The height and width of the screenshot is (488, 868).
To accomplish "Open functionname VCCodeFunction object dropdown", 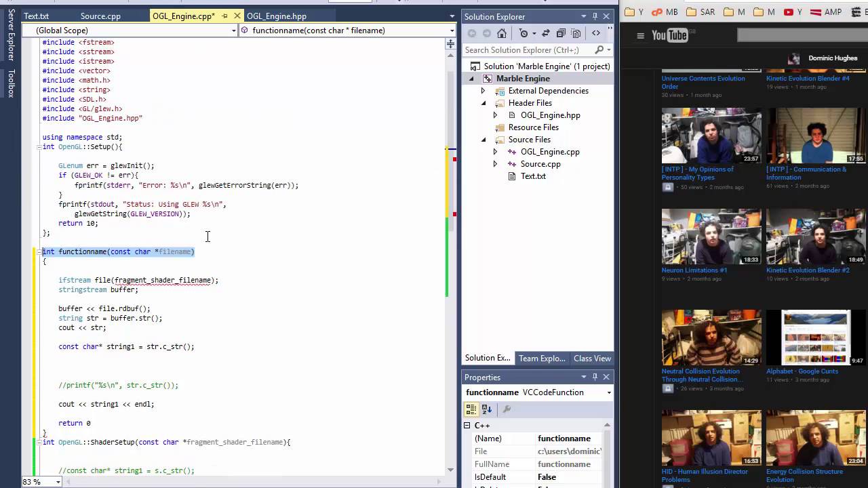I will coord(608,392).
